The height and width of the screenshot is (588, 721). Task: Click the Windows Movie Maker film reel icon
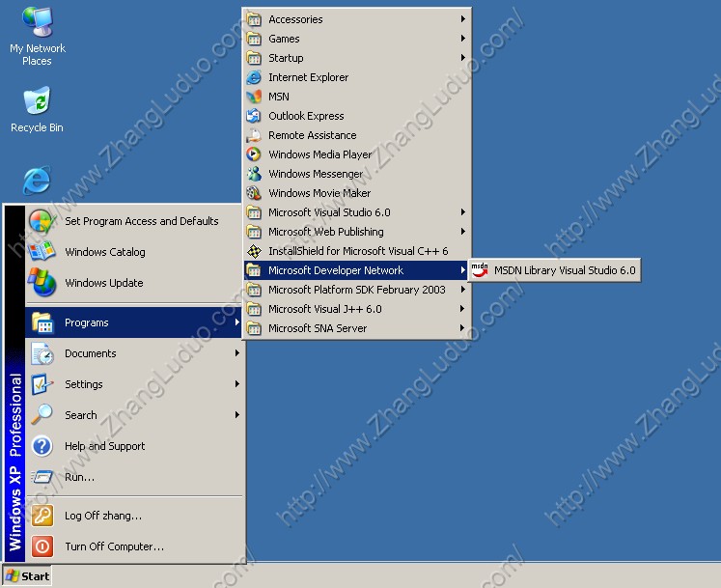pyautogui.click(x=254, y=193)
